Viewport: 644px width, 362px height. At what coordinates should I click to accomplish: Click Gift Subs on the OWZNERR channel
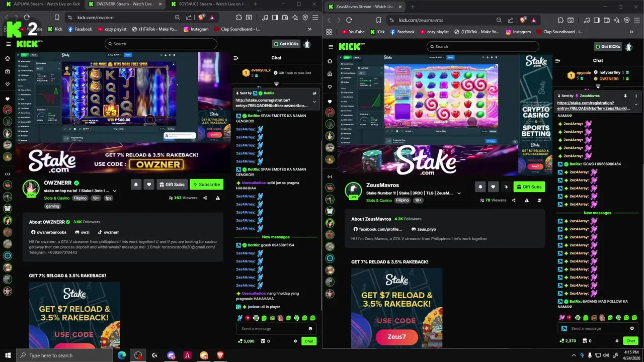[172, 185]
